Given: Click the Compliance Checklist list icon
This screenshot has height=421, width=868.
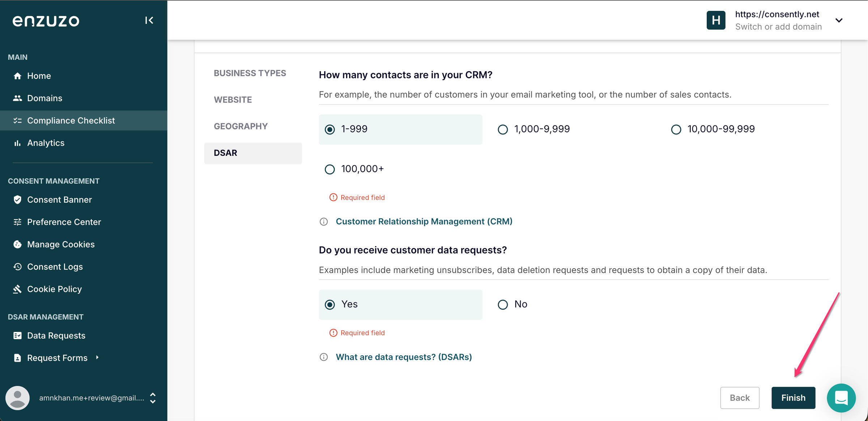Looking at the screenshot, I should (x=17, y=120).
